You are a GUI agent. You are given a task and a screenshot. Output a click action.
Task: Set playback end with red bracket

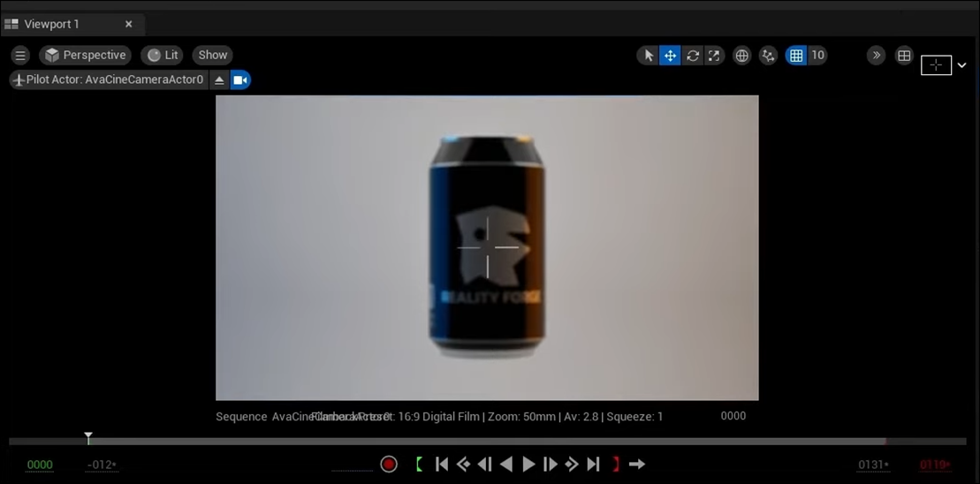[616, 464]
